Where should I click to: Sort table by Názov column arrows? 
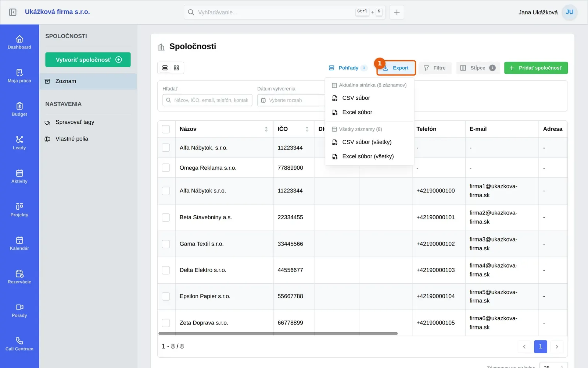point(266,129)
